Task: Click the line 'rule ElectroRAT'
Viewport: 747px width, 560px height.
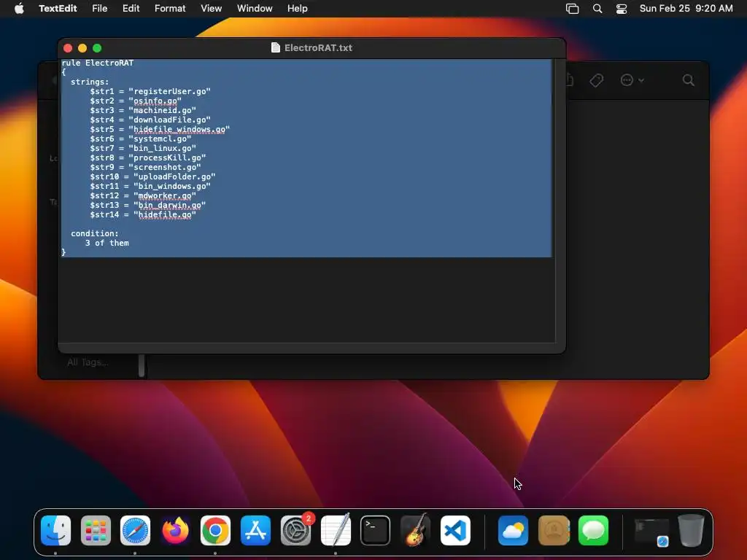Action: (98, 63)
